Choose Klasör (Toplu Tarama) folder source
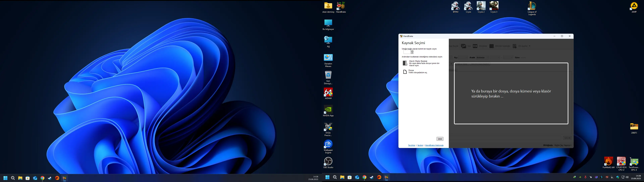The image size is (644, 182). tap(421, 63)
